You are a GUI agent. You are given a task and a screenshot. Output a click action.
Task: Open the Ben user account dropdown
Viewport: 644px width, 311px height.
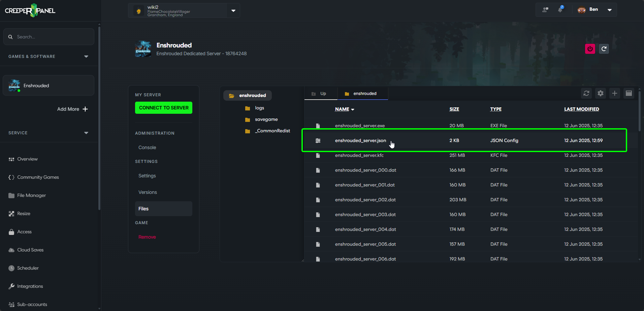(594, 9)
